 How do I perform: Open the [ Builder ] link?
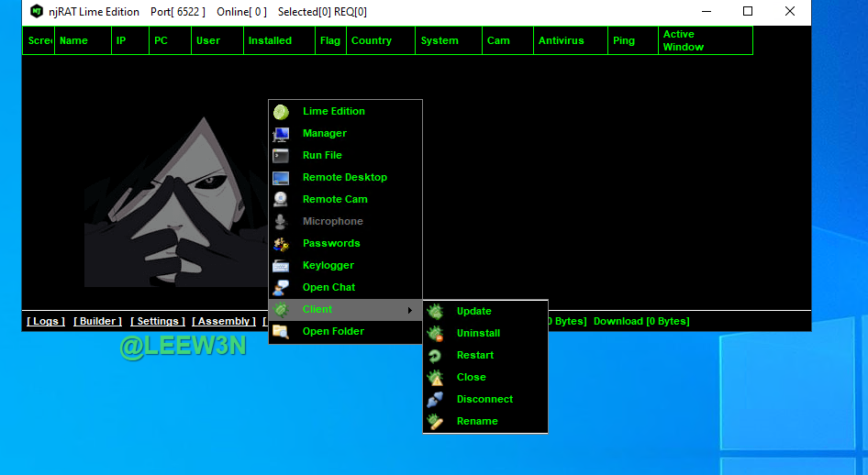[x=97, y=321]
